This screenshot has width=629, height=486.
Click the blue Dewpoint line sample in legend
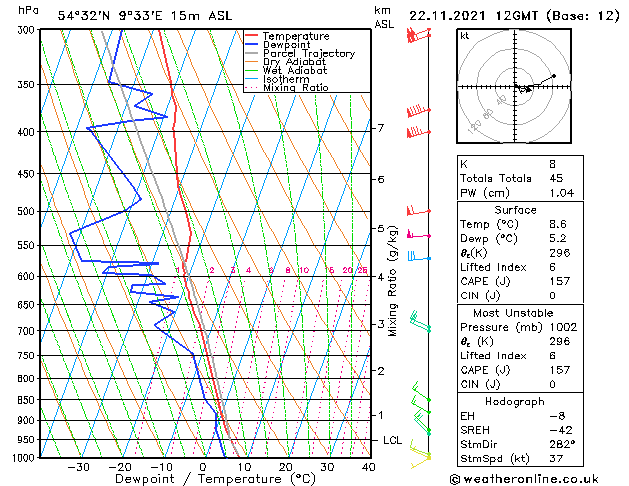pos(252,44)
